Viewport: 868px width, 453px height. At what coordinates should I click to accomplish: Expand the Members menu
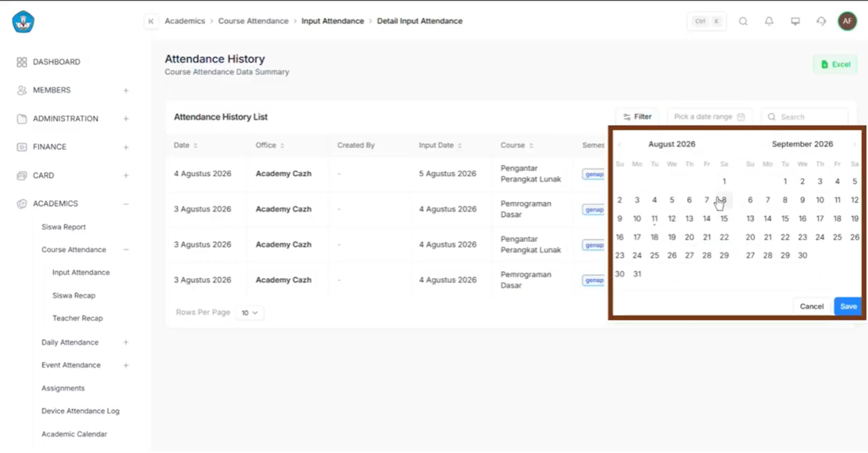click(x=126, y=90)
